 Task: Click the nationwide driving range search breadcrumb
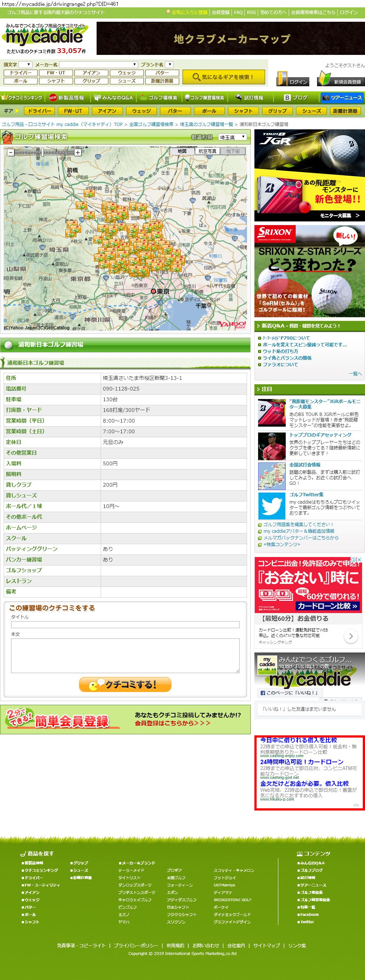pos(151,125)
